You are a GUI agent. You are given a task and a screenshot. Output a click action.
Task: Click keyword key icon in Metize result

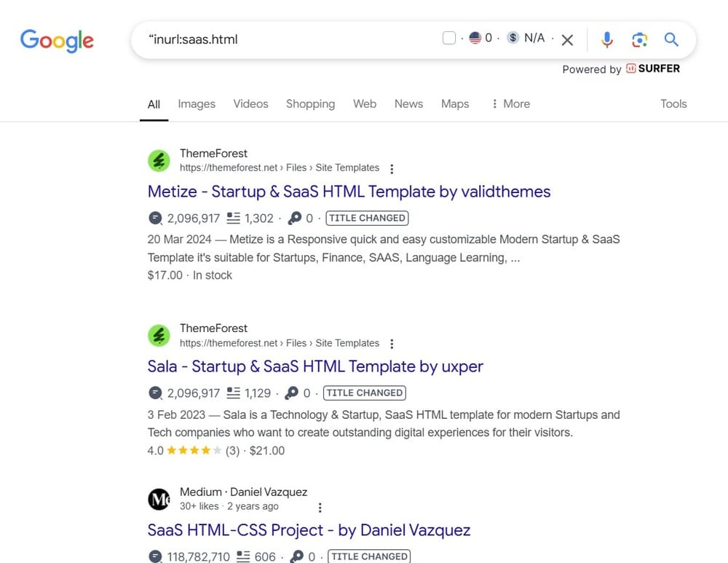(295, 218)
